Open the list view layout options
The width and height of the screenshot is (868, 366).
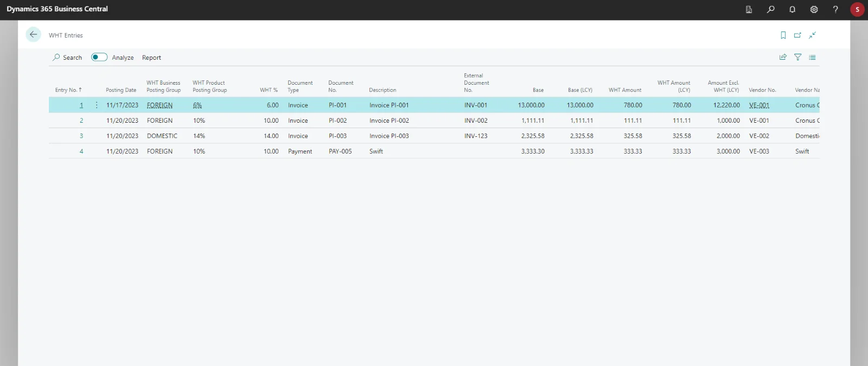[812, 57]
